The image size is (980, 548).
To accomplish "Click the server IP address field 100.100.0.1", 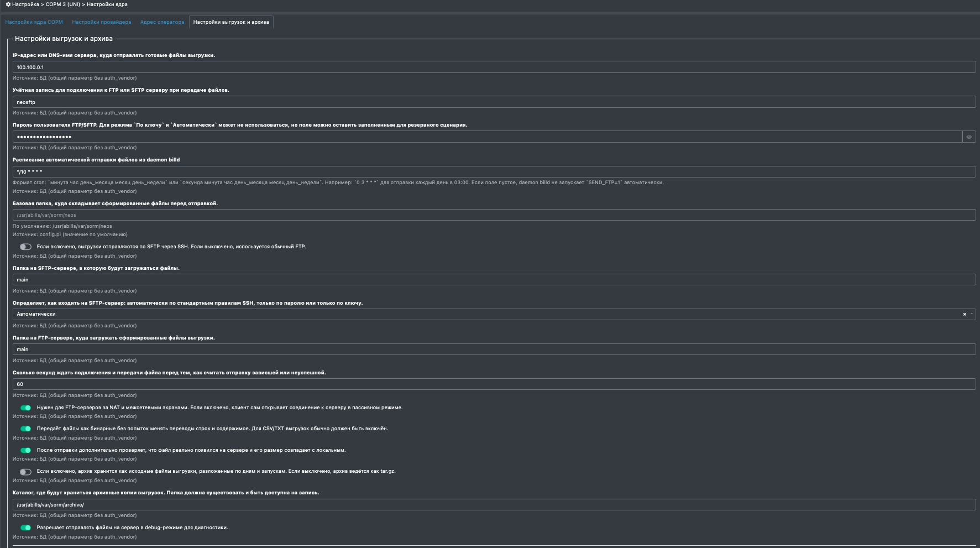I will coord(494,67).
